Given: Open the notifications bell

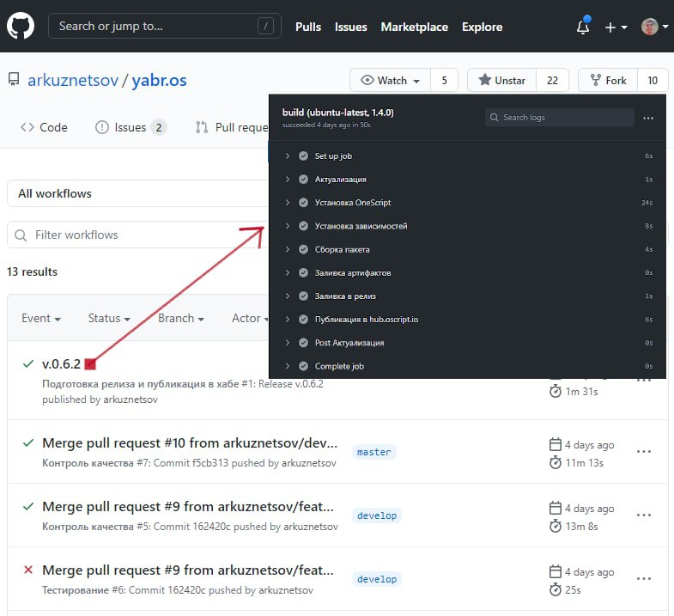Looking at the screenshot, I should [x=583, y=27].
